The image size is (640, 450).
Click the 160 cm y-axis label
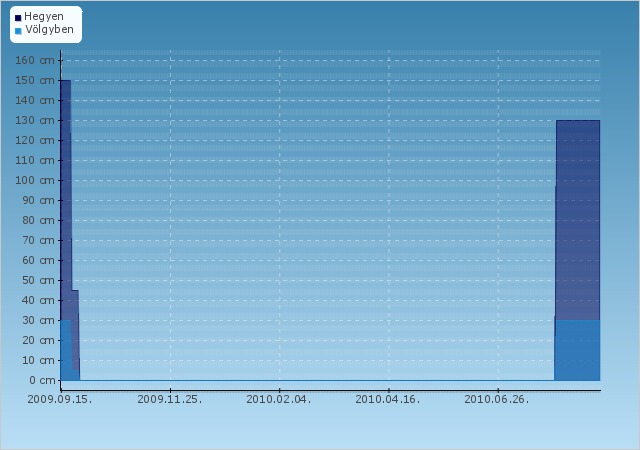click(35, 60)
